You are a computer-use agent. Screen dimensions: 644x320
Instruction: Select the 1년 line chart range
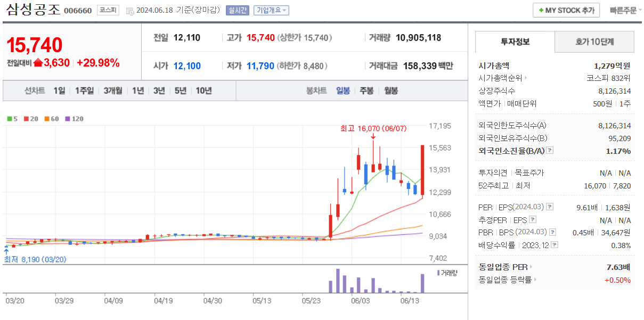[x=138, y=91]
